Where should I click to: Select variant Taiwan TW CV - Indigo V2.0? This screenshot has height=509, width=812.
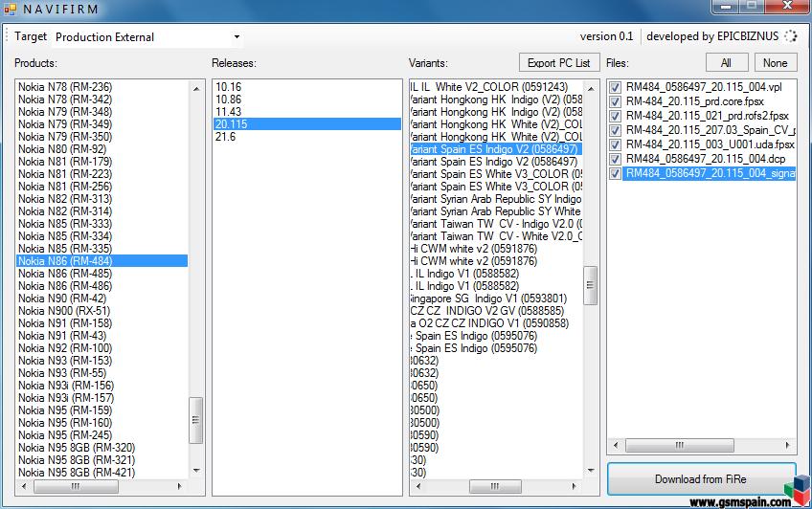tap(496, 224)
